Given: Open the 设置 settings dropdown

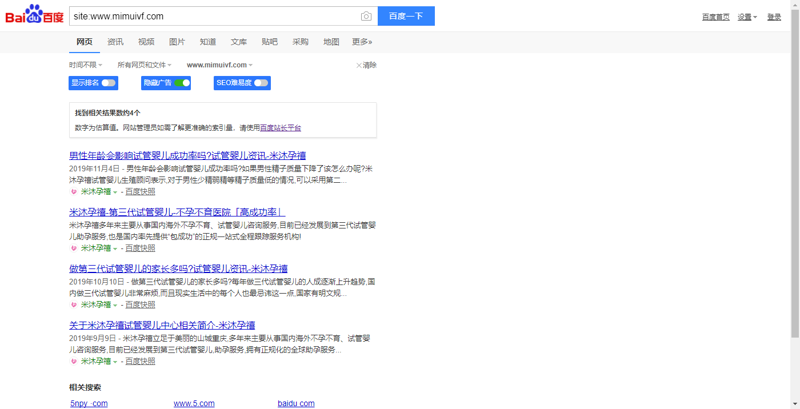Looking at the screenshot, I should pos(746,17).
